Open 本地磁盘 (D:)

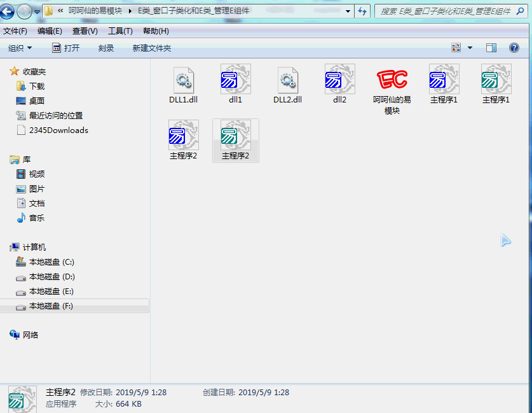coord(52,277)
